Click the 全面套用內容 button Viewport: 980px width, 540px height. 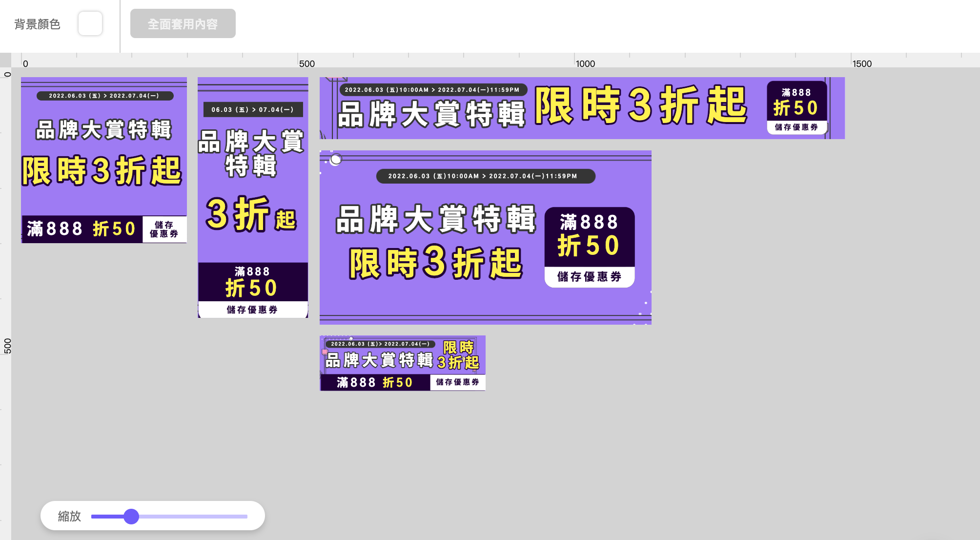[183, 23]
